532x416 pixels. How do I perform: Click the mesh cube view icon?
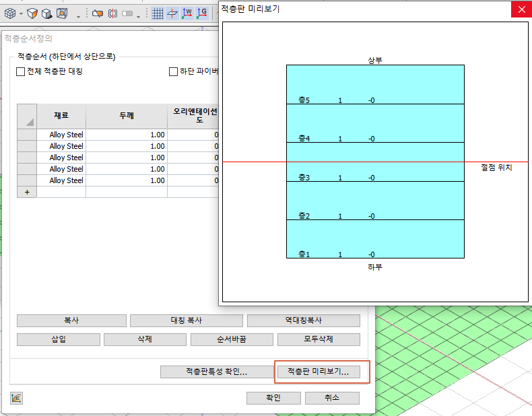[x=10, y=13]
